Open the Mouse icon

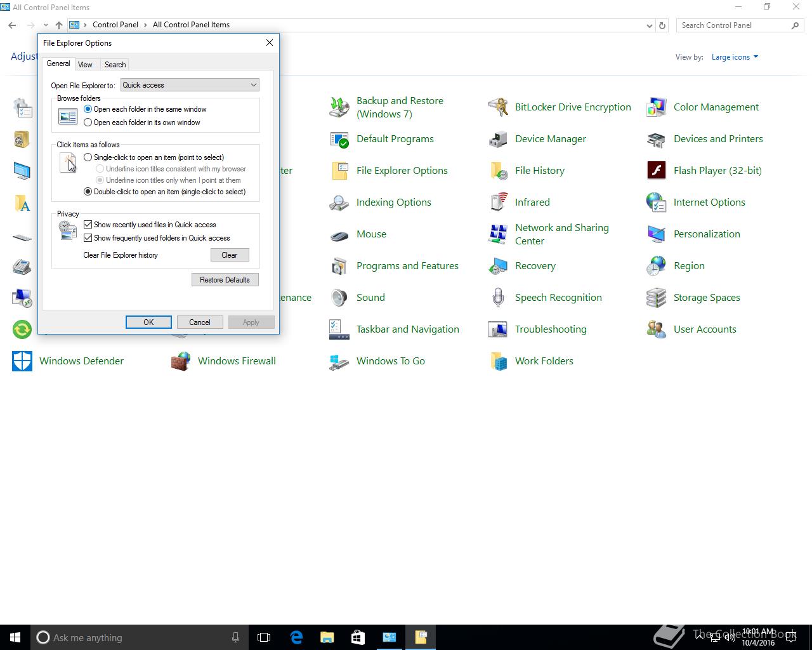pos(339,234)
